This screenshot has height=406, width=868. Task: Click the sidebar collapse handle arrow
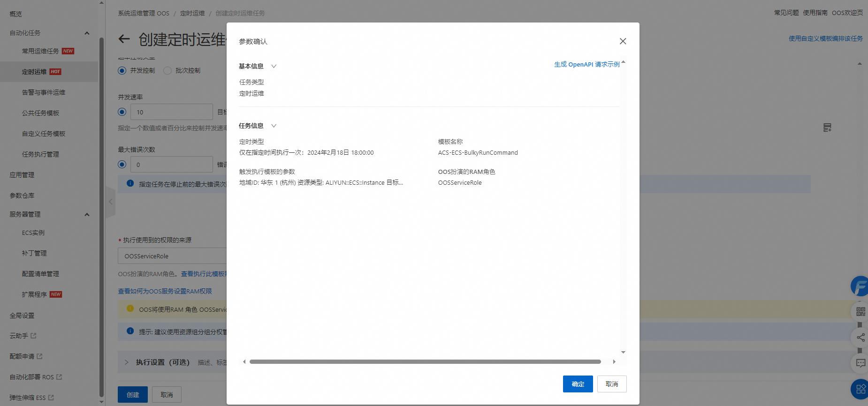click(111, 202)
